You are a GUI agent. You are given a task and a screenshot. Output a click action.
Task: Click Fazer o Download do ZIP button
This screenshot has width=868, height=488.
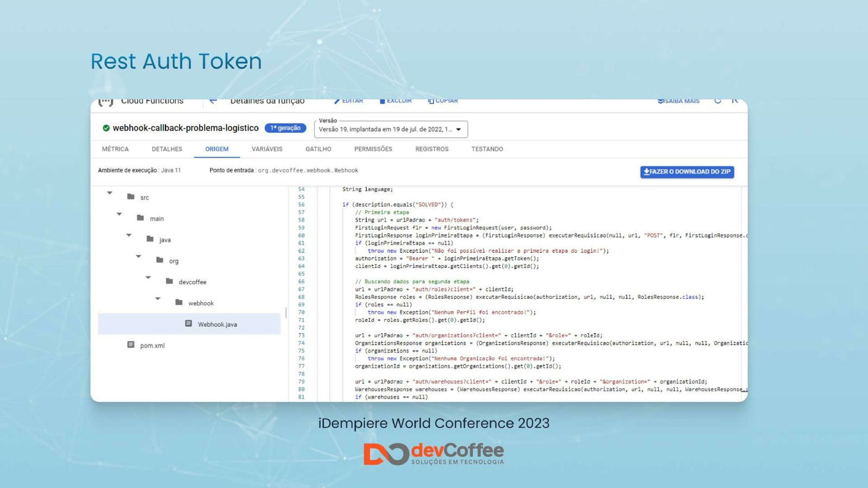687,172
